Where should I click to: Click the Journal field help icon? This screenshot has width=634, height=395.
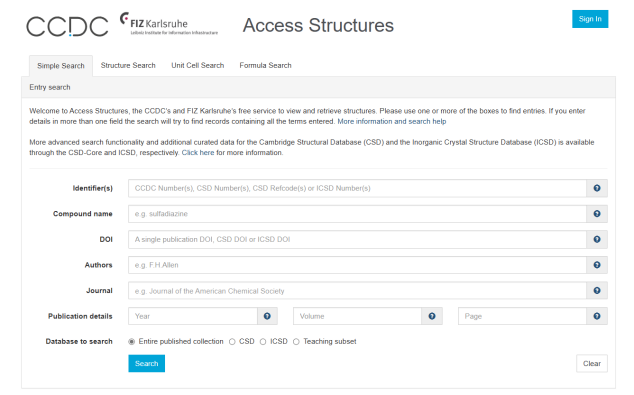click(597, 291)
